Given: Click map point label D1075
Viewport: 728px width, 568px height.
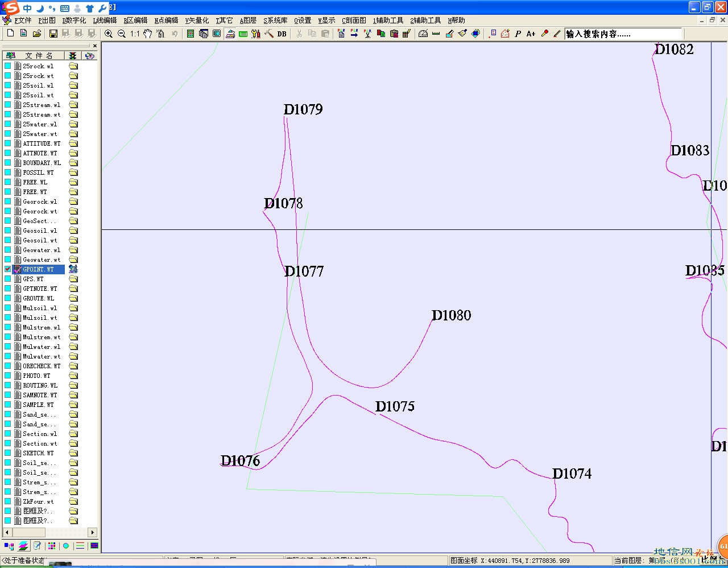Looking at the screenshot, I should tap(395, 406).
